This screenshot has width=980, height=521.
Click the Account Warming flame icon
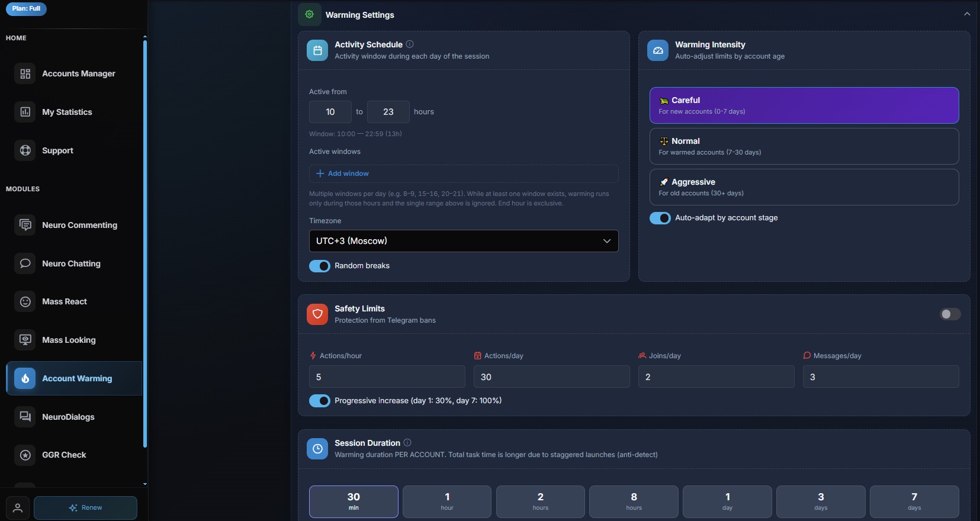pos(25,378)
